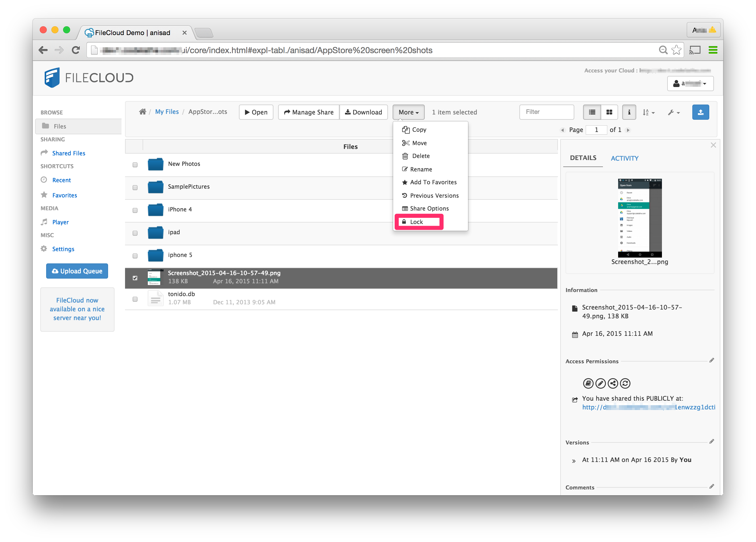
Task: Check the New Photos folder checkbox
Action: [x=135, y=165]
